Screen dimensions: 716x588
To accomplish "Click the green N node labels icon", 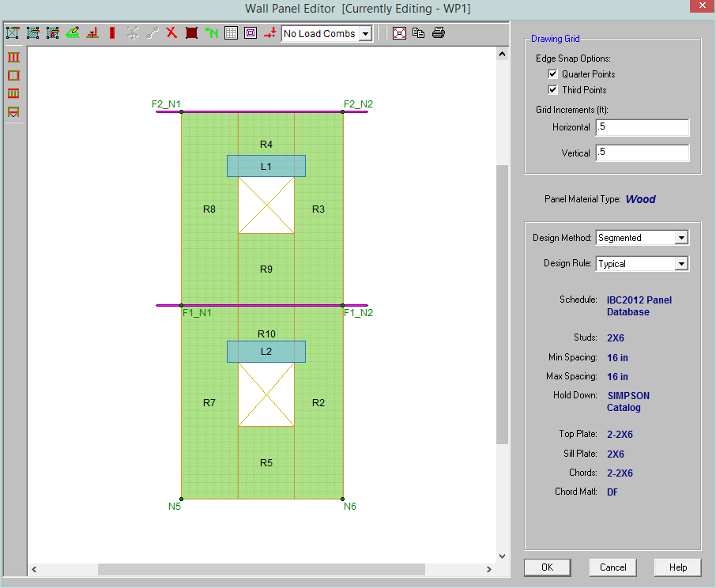I will [211, 33].
